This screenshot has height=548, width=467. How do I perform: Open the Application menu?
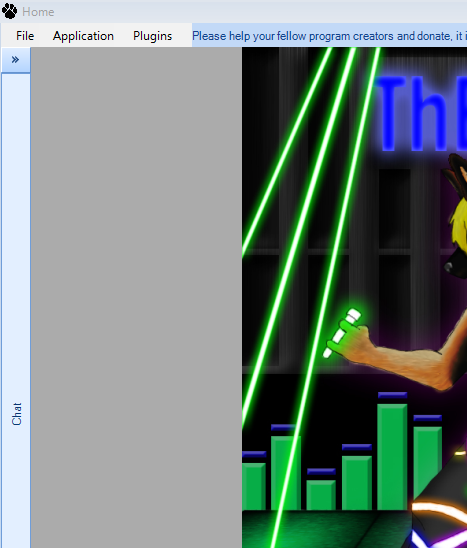(x=83, y=36)
